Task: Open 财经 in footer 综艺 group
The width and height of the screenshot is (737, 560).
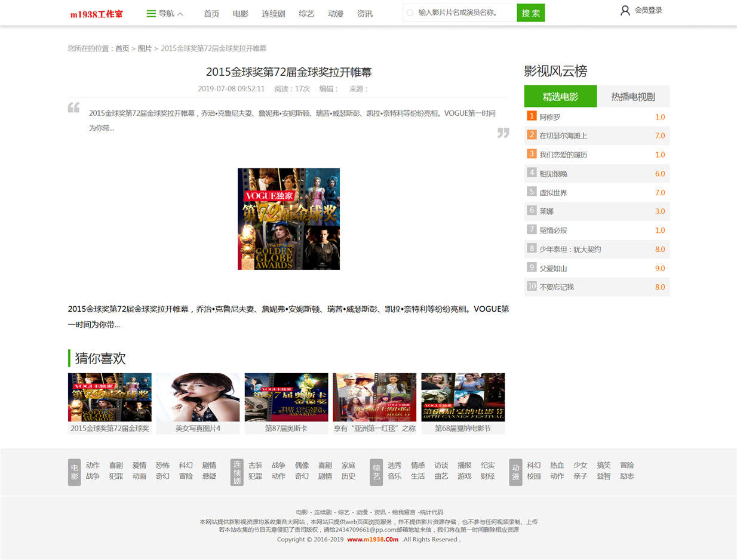Action: [487, 476]
